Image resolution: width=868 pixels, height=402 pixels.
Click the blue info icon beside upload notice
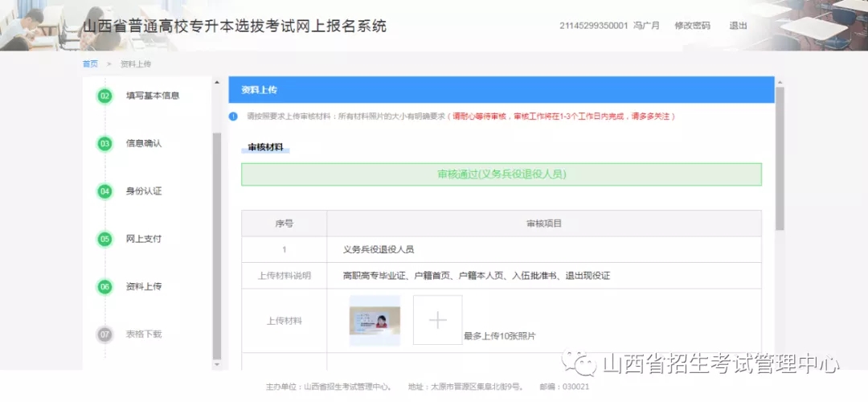tap(234, 117)
